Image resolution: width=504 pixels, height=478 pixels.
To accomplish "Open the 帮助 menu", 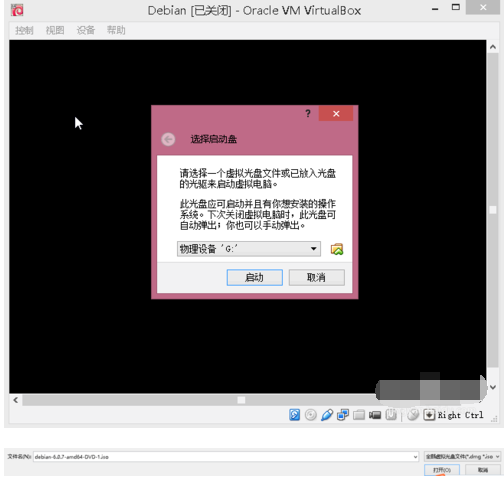I will point(116,30).
